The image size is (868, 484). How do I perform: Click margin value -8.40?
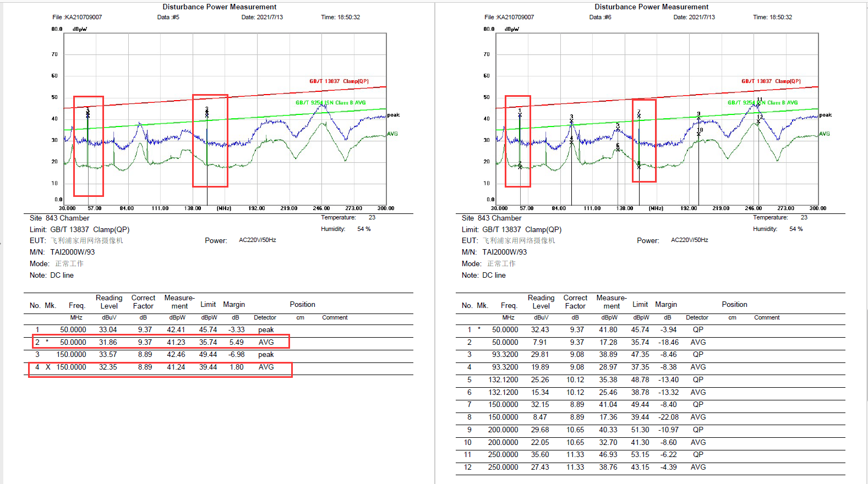669,404
